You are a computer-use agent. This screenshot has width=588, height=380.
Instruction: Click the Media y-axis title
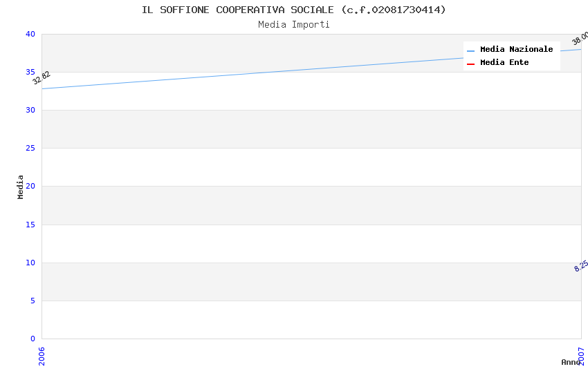pos(20,187)
